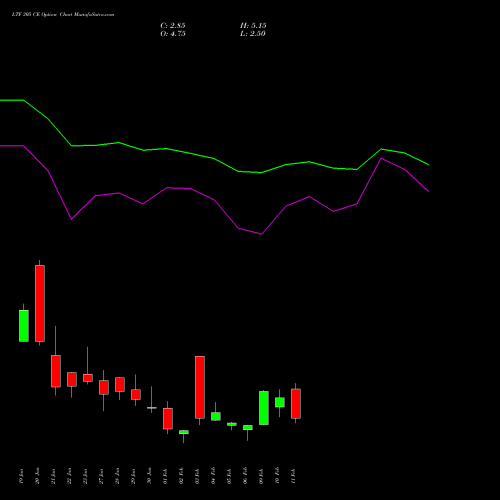The width and height of the screenshot is (500, 500).
Task: Select the 23 Jan date label
Action: [86, 476]
